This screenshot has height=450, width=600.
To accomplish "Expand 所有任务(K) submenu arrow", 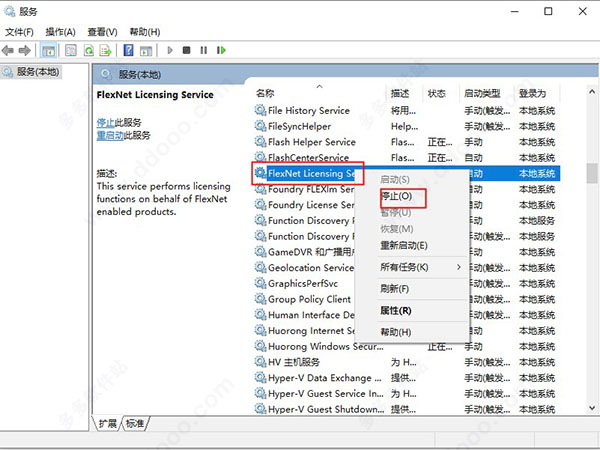I will click(459, 267).
